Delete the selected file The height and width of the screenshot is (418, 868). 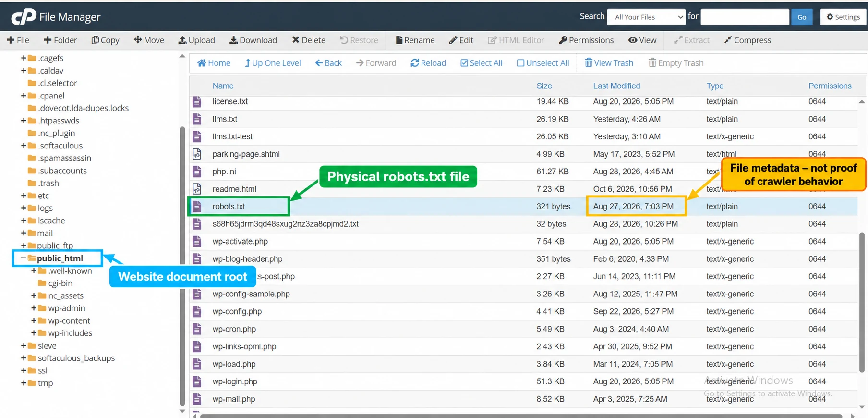tap(309, 40)
